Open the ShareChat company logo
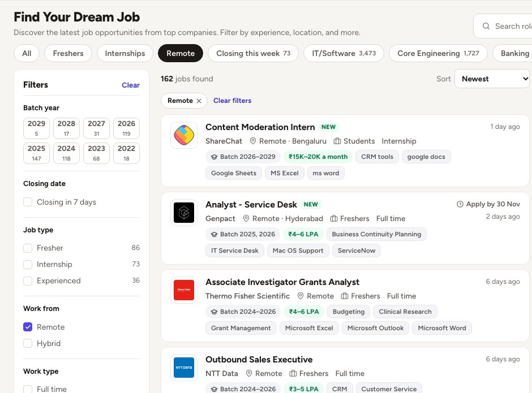Screen dimensions: 532x393 tap(184, 135)
